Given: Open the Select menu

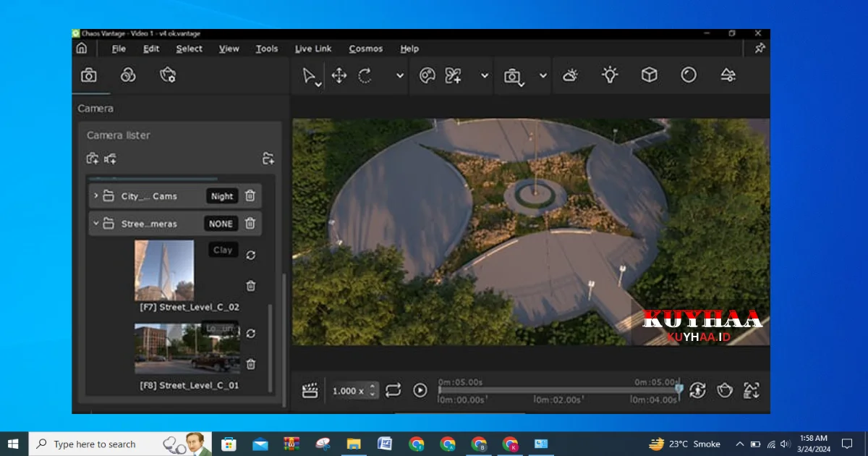Looking at the screenshot, I should coord(190,48).
